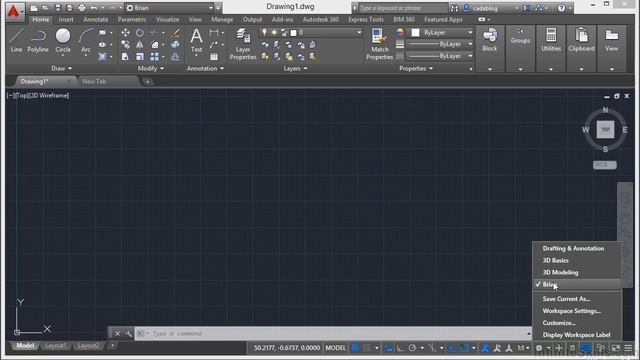Image resolution: width=640 pixels, height=360 pixels.
Task: Open the lineweight ByLayer dropdown
Action: [x=441, y=44]
